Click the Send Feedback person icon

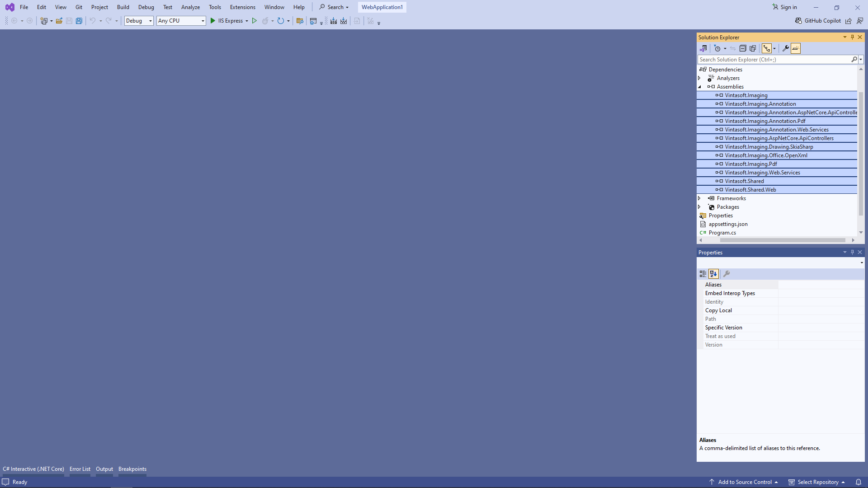click(860, 21)
